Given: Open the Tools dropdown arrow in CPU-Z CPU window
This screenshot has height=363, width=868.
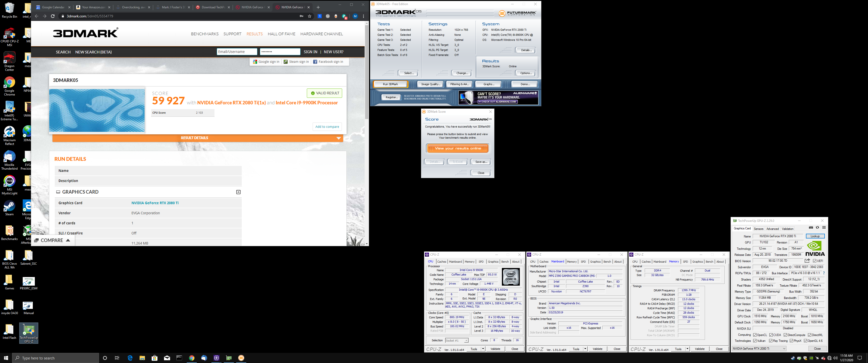Looking at the screenshot, I should click(483, 349).
